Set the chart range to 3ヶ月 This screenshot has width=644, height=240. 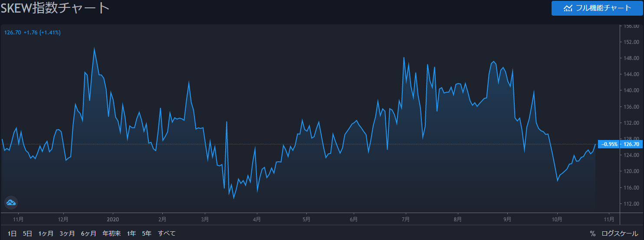coord(67,233)
